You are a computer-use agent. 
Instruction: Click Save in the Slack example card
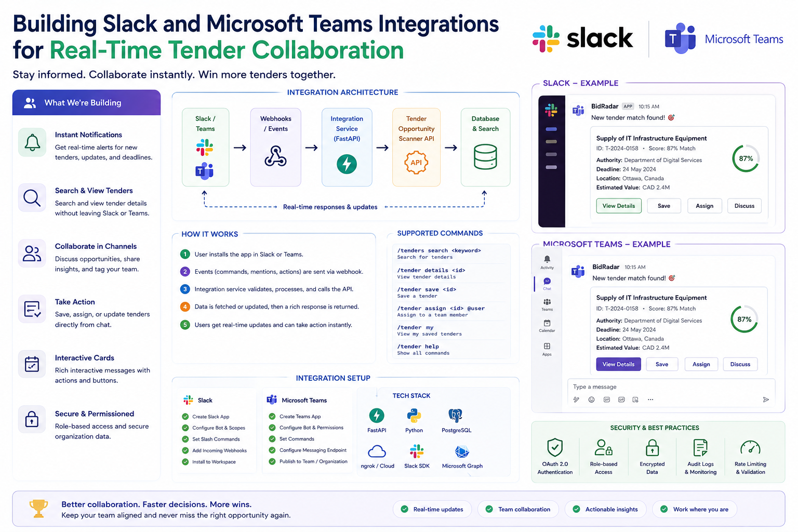click(664, 206)
